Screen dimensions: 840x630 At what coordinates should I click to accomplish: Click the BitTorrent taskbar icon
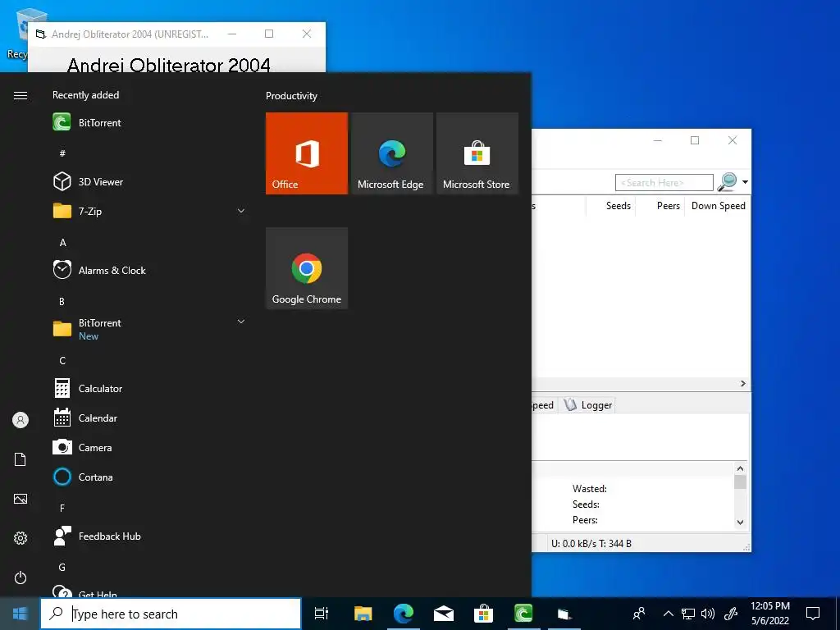pos(523,614)
